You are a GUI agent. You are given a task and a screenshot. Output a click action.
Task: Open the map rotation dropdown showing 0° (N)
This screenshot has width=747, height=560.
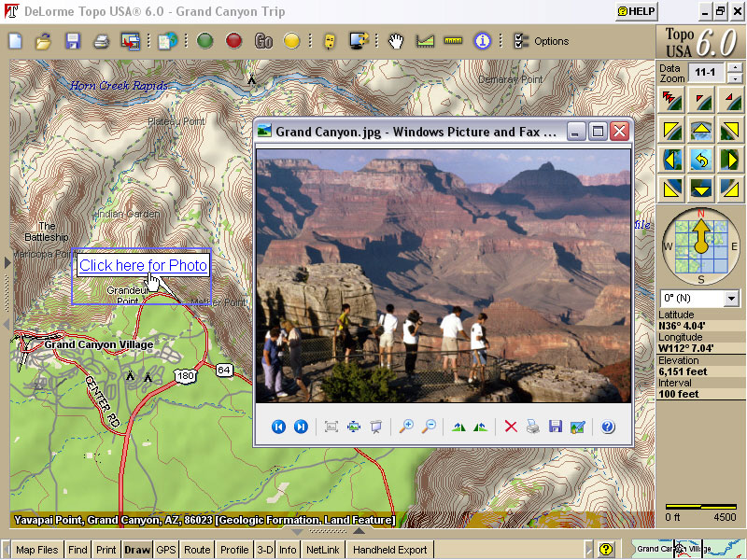pyautogui.click(x=731, y=299)
